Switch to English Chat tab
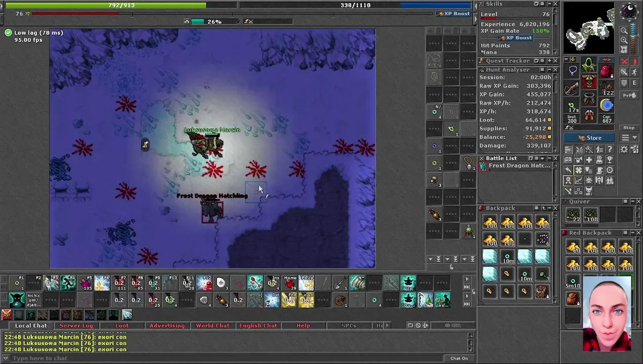 click(x=258, y=326)
